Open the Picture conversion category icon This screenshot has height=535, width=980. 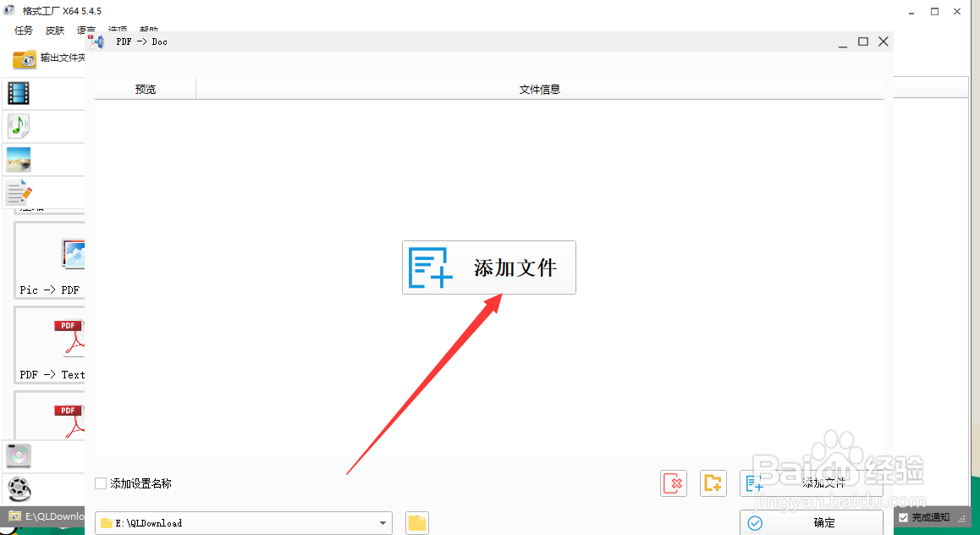19,158
